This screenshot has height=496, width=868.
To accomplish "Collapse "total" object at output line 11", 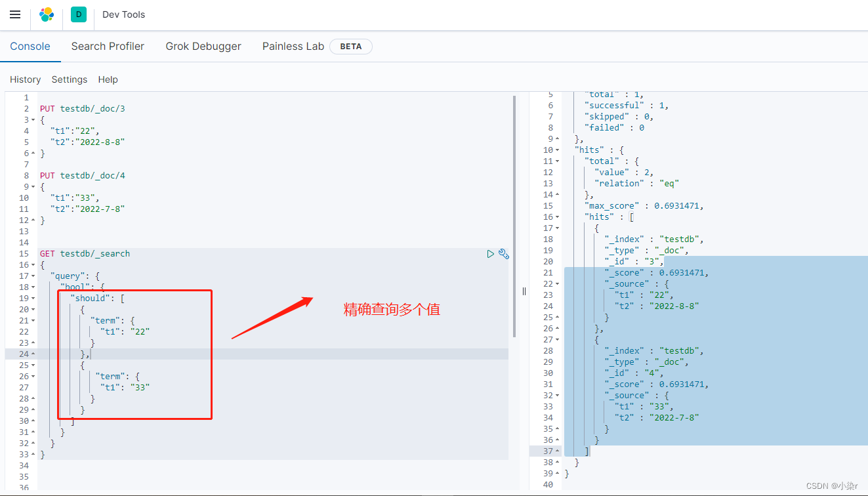I will coord(558,161).
